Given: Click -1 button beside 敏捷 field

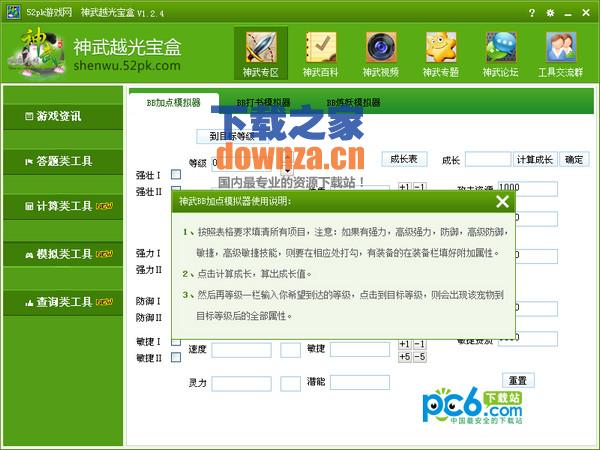Looking at the screenshot, I should click(x=419, y=344).
